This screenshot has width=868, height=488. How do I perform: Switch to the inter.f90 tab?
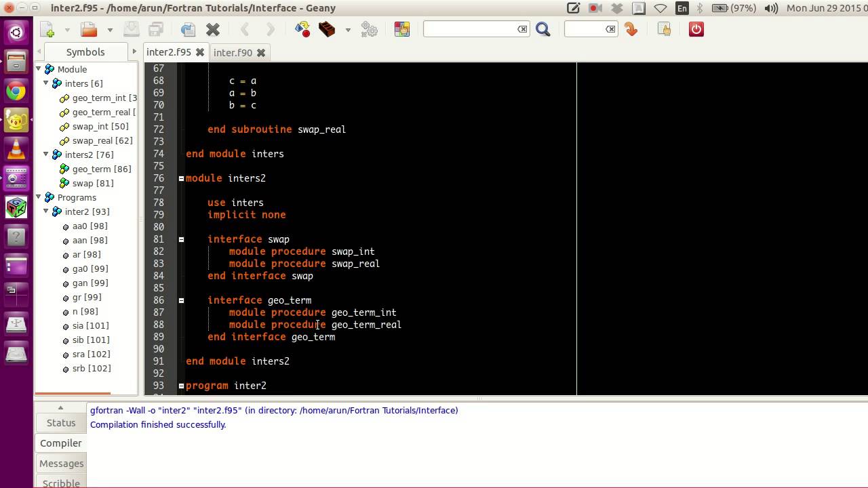click(x=233, y=52)
